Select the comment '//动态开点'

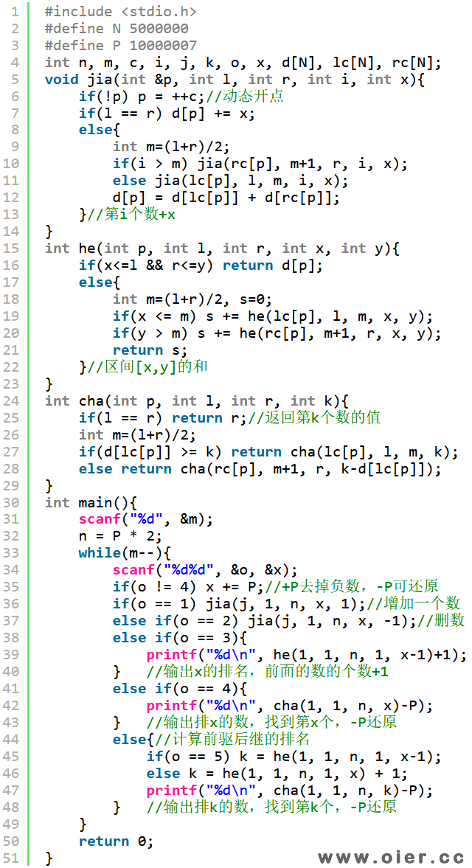[x=245, y=97]
